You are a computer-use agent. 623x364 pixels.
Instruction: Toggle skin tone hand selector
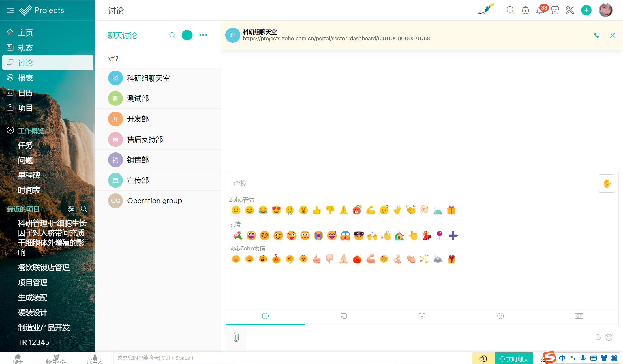(x=606, y=184)
